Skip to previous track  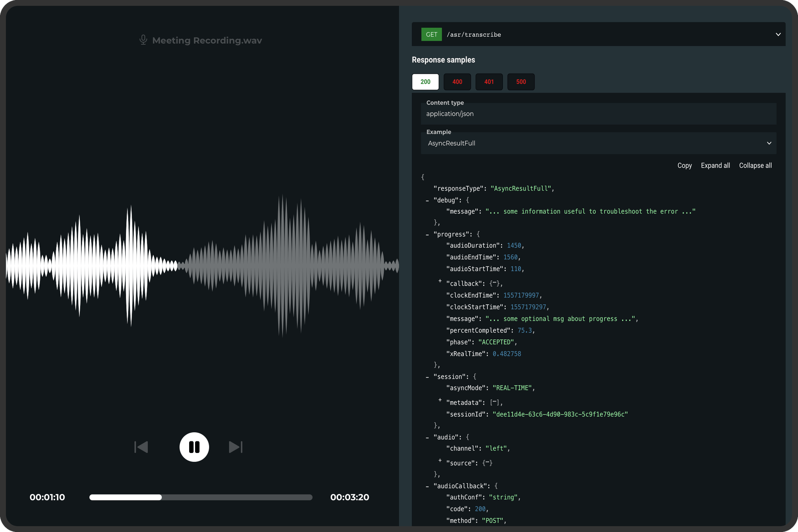[x=141, y=447]
